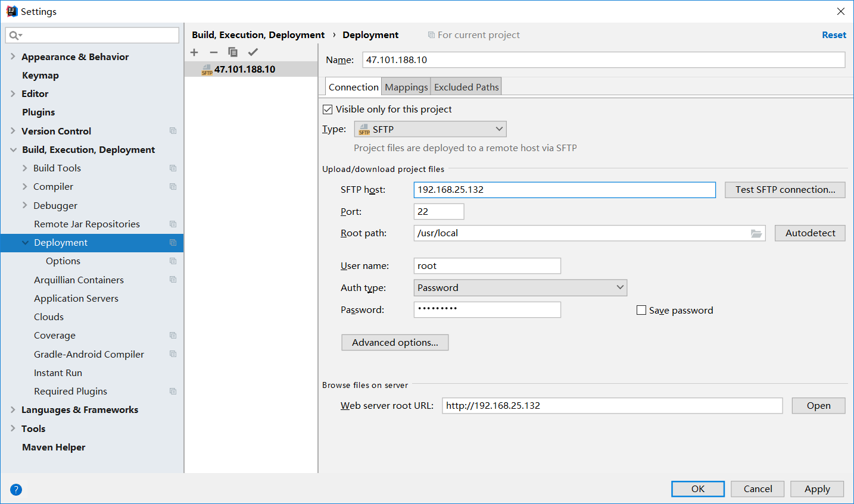Image resolution: width=854 pixels, height=504 pixels.
Task: Click Web server root URL field
Action: (612, 406)
